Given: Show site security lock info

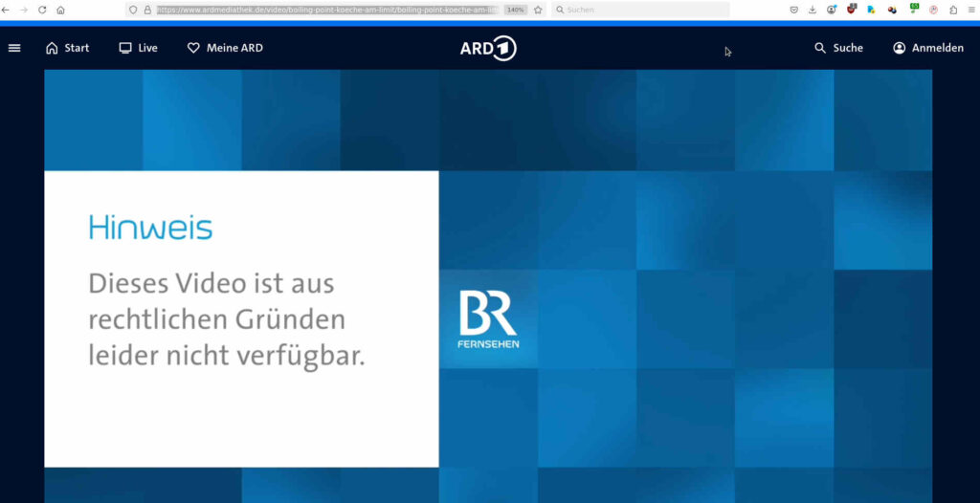Looking at the screenshot, I should 147,10.
